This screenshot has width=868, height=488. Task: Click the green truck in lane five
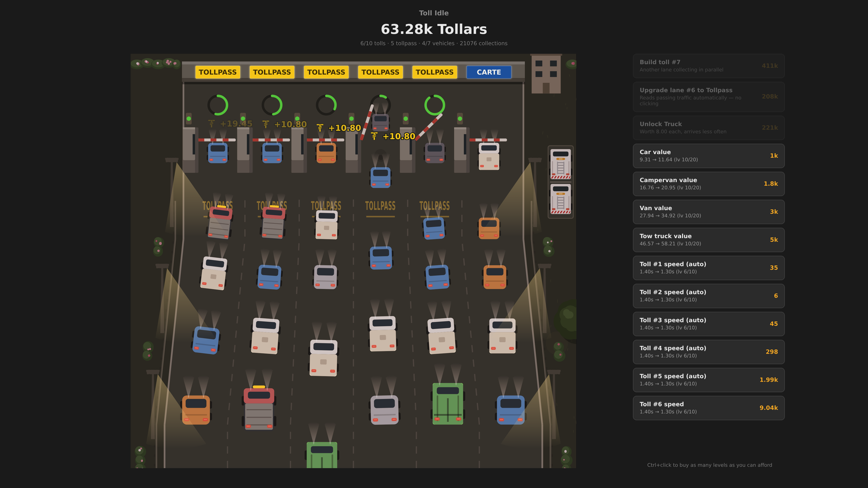click(x=448, y=404)
